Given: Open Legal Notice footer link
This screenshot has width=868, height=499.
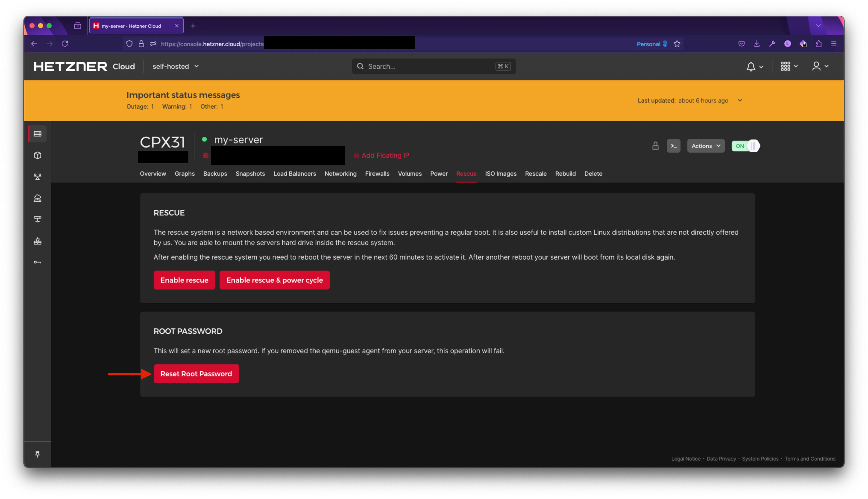Looking at the screenshot, I should click(x=686, y=459).
